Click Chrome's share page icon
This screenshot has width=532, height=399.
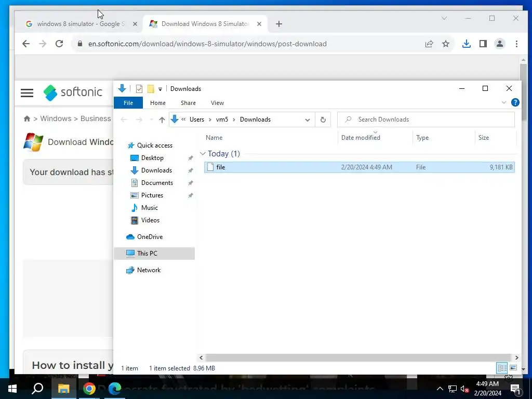click(x=429, y=44)
